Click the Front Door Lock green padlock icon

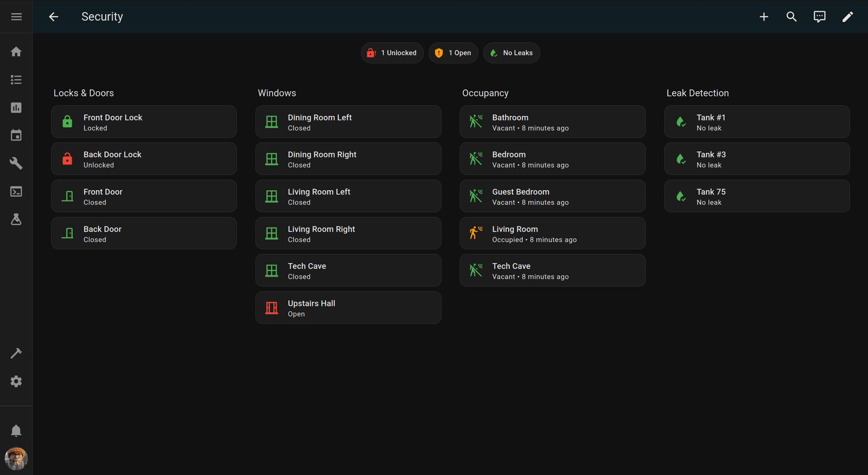pyautogui.click(x=67, y=121)
